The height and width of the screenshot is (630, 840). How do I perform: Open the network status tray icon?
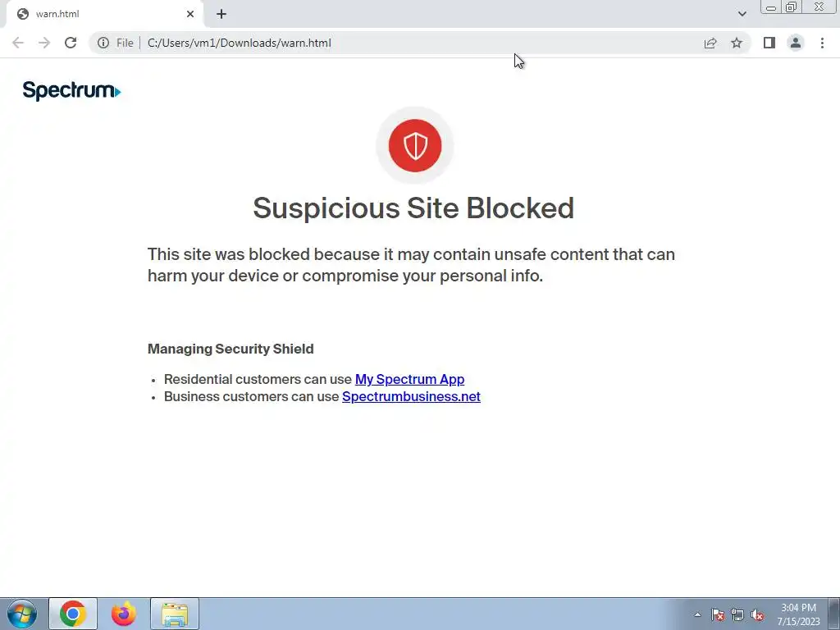point(737,614)
